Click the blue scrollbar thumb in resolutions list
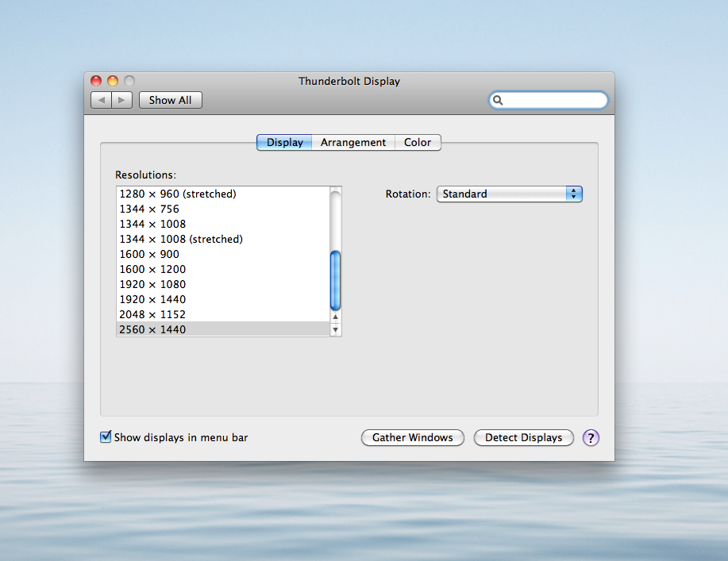 coord(335,280)
